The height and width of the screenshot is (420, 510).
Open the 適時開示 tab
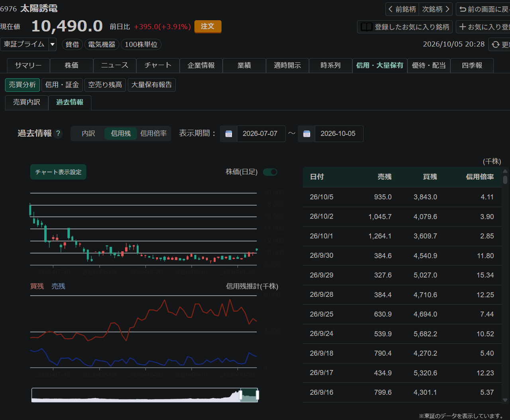point(287,66)
